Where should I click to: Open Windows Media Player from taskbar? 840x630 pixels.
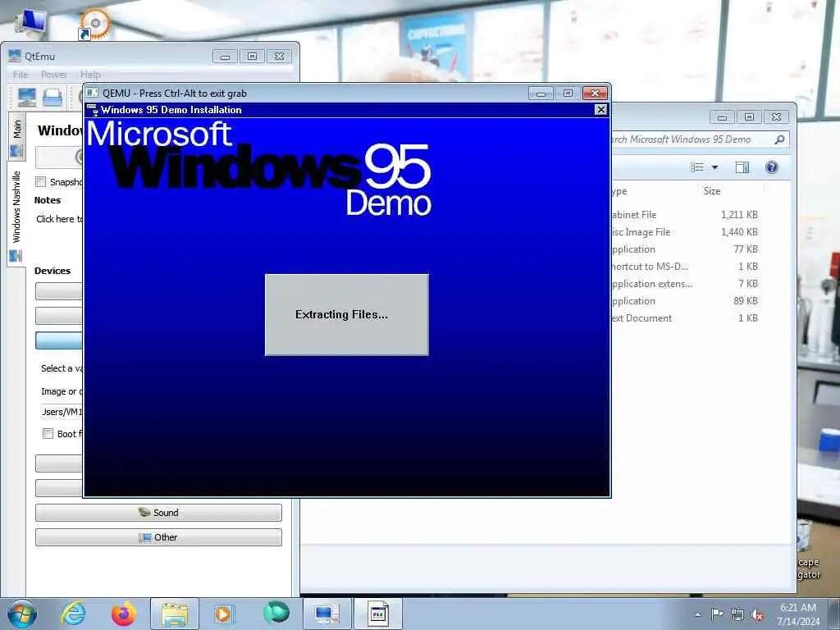tap(223, 614)
